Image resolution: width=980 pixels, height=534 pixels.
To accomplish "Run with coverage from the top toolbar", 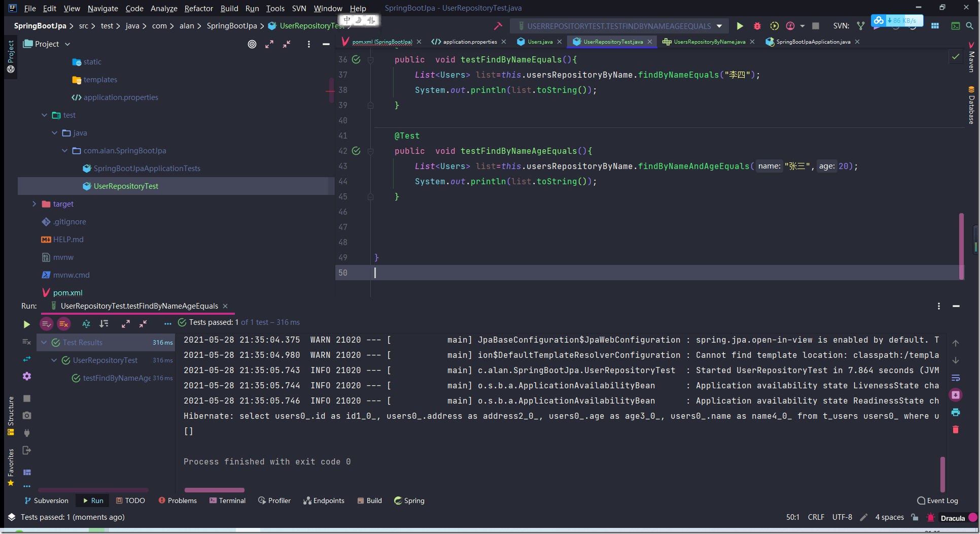I will point(774,26).
